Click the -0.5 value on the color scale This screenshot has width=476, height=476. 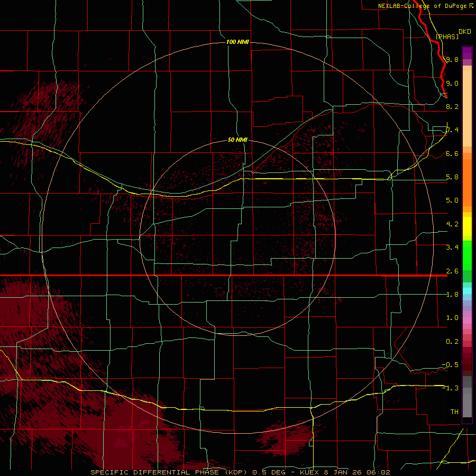click(x=450, y=365)
